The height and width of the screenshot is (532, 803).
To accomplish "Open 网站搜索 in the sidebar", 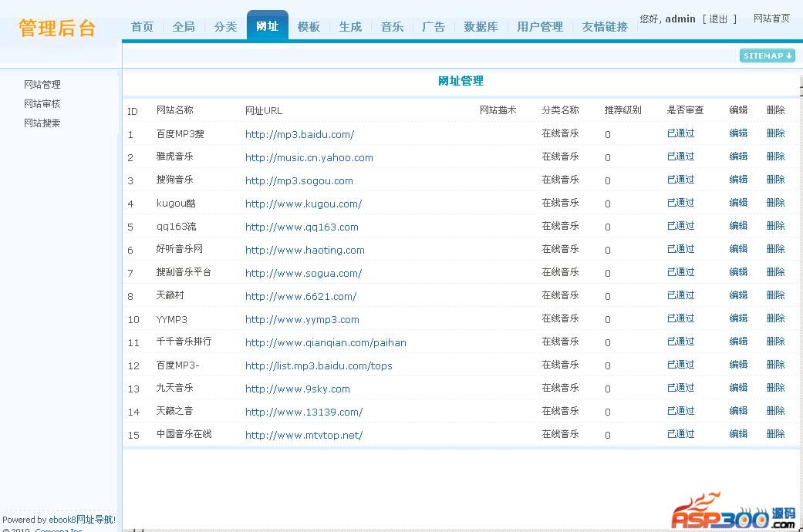I will tap(42, 123).
